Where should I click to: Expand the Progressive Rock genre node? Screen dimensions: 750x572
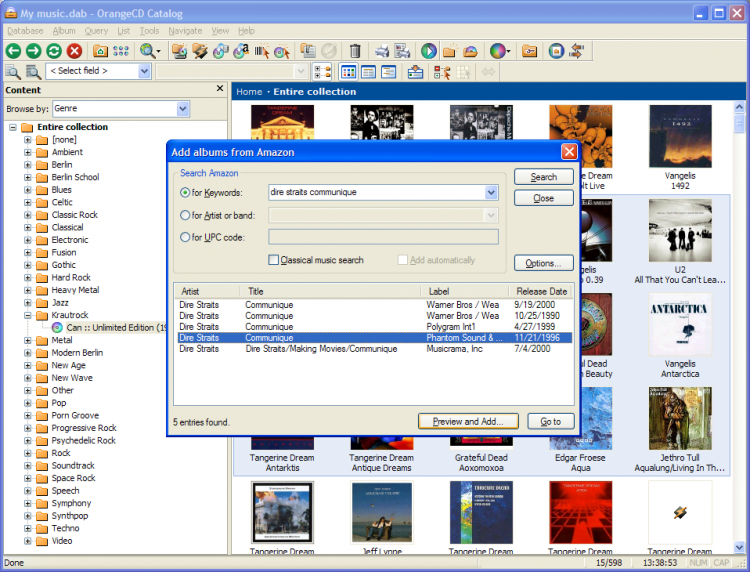point(28,428)
